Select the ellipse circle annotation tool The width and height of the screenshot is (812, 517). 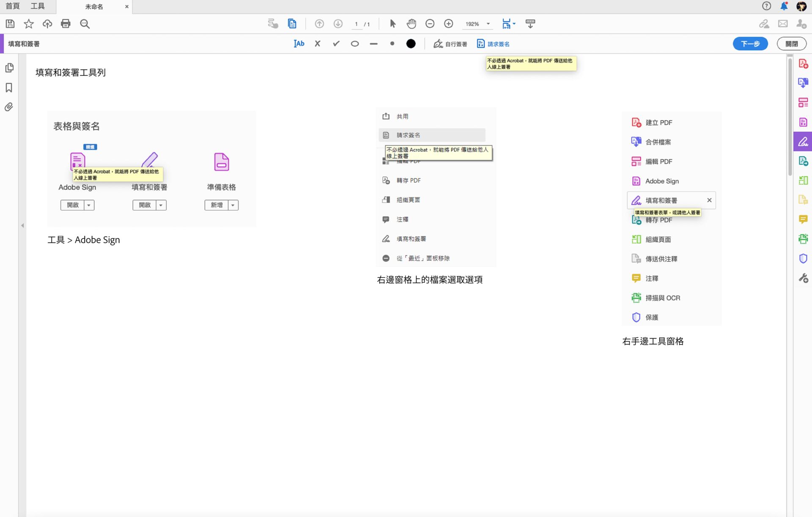click(x=355, y=44)
